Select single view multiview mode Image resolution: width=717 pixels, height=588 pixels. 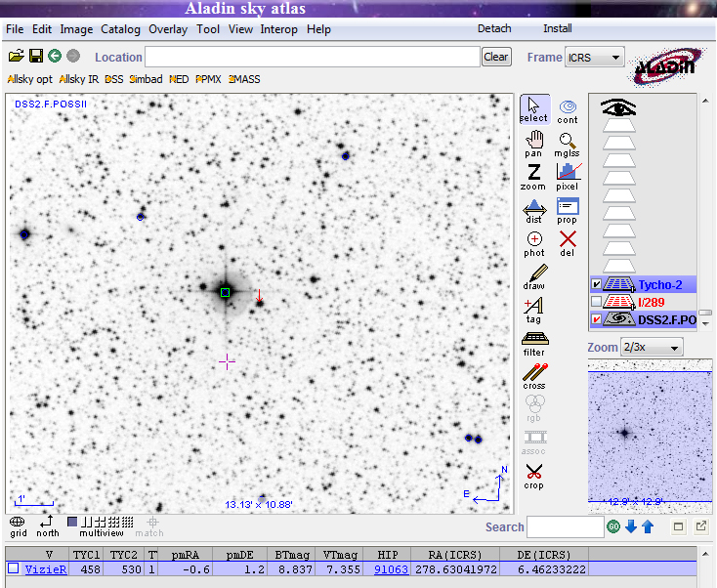tap(71, 522)
